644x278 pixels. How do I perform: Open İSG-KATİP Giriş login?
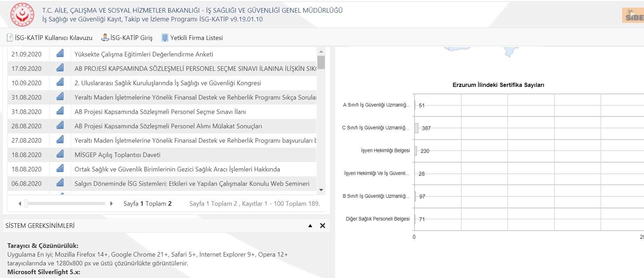point(127,38)
